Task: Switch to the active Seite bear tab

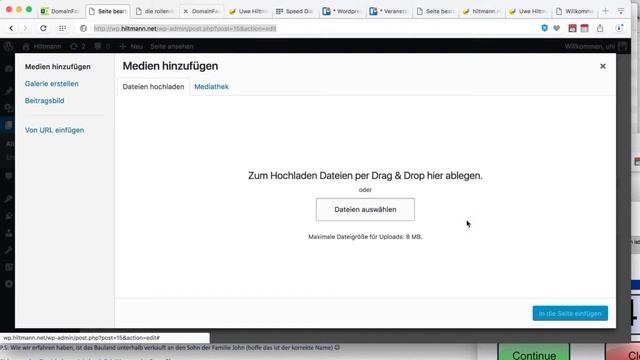Action: click(108, 11)
